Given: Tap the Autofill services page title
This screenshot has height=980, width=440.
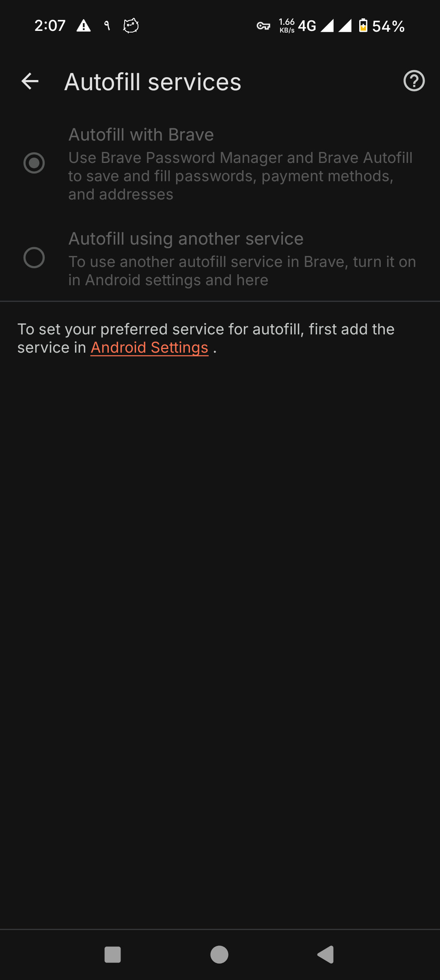Looking at the screenshot, I should (x=153, y=82).
